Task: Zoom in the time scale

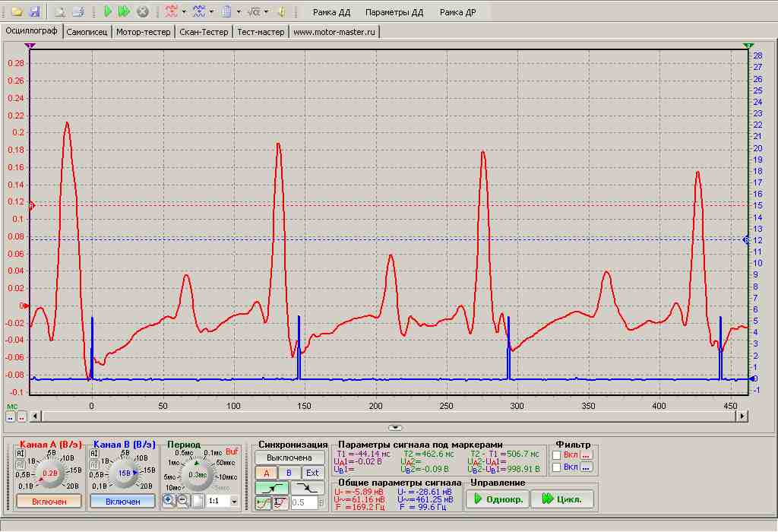Action: [x=169, y=501]
